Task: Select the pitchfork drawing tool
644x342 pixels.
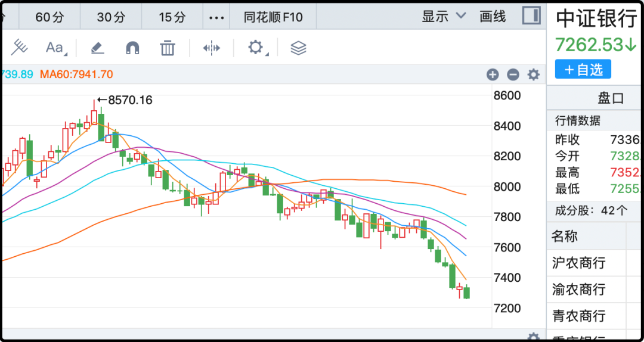Action: (19, 48)
